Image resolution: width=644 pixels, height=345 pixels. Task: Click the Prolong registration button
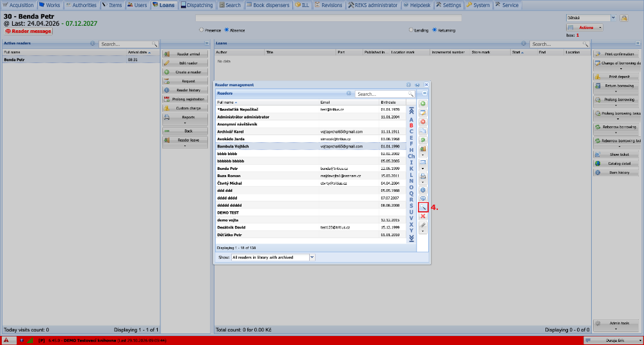point(185,99)
